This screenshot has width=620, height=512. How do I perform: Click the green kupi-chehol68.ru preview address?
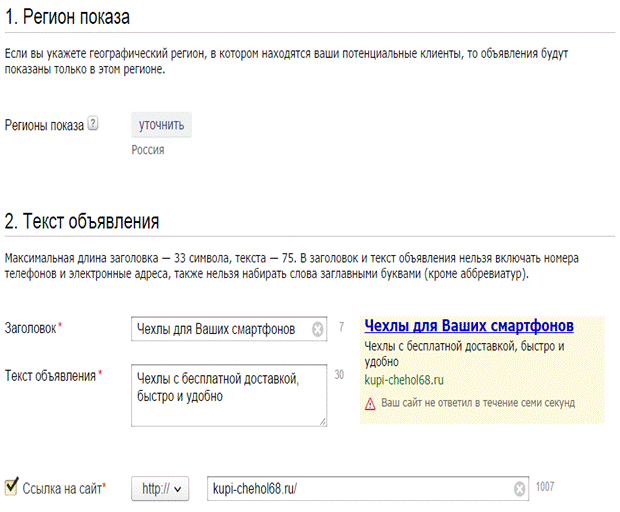pyautogui.click(x=404, y=380)
